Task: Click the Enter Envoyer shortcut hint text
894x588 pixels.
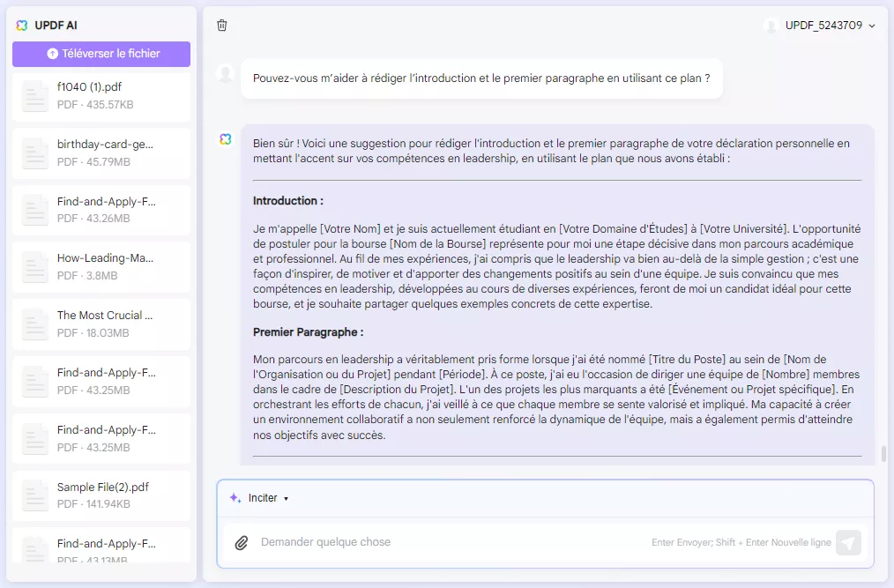Action: click(x=741, y=542)
